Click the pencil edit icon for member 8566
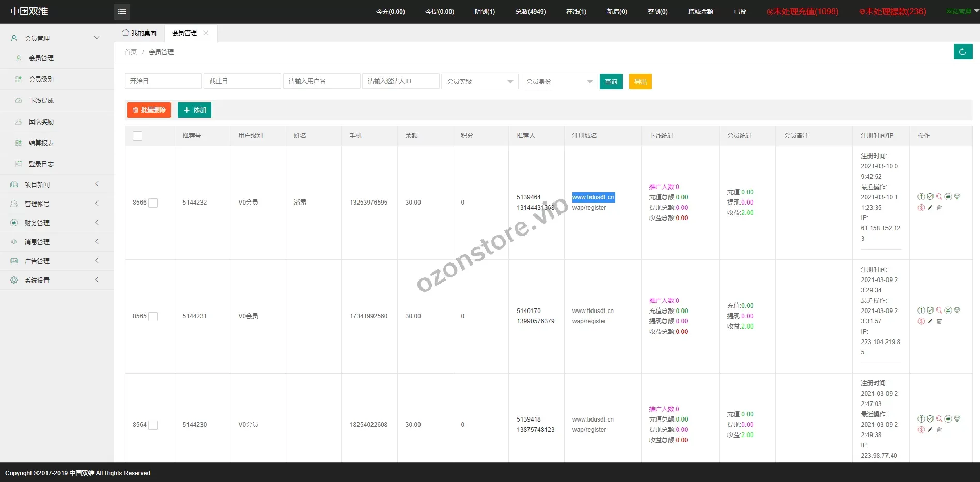 click(930, 208)
